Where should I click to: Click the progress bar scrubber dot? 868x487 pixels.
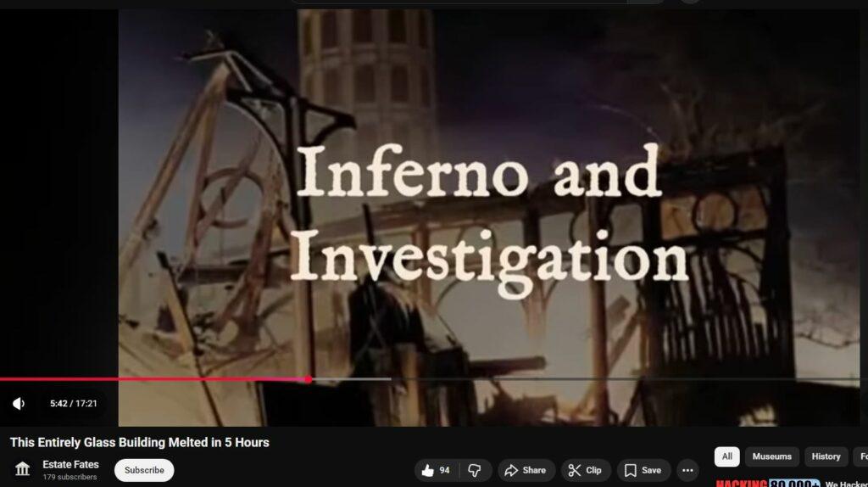[308, 379]
